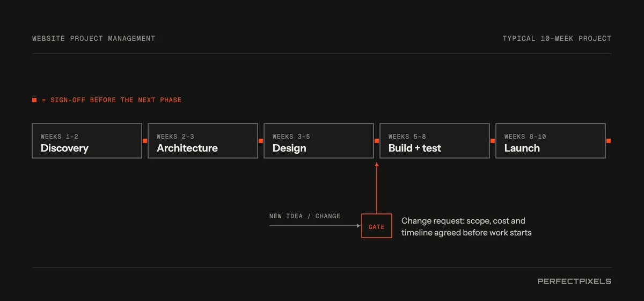
Task: Click sign-off marker after Discovery
Action: [145, 141]
